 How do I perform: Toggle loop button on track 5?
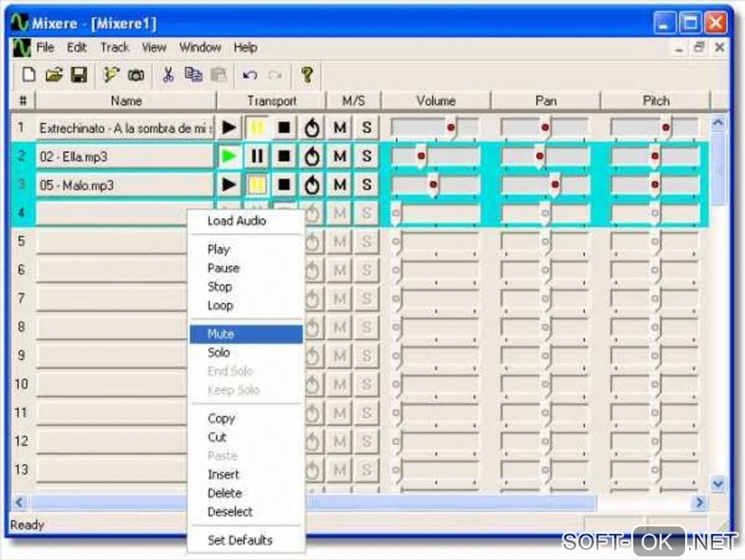pyautogui.click(x=313, y=242)
